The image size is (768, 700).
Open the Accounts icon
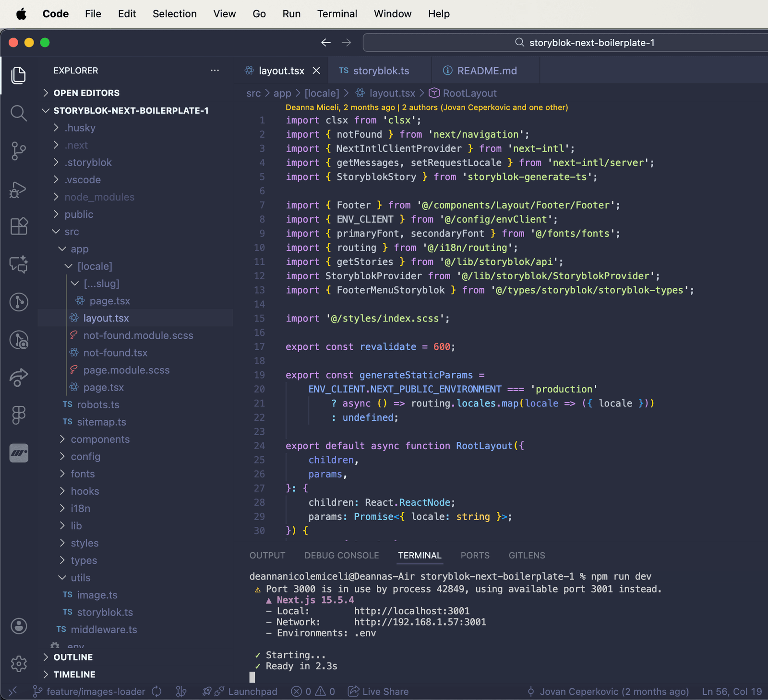(19, 626)
